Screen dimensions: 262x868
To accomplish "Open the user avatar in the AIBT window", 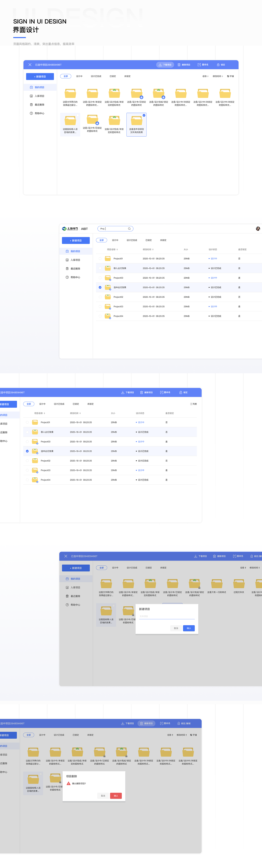I will tap(258, 229).
